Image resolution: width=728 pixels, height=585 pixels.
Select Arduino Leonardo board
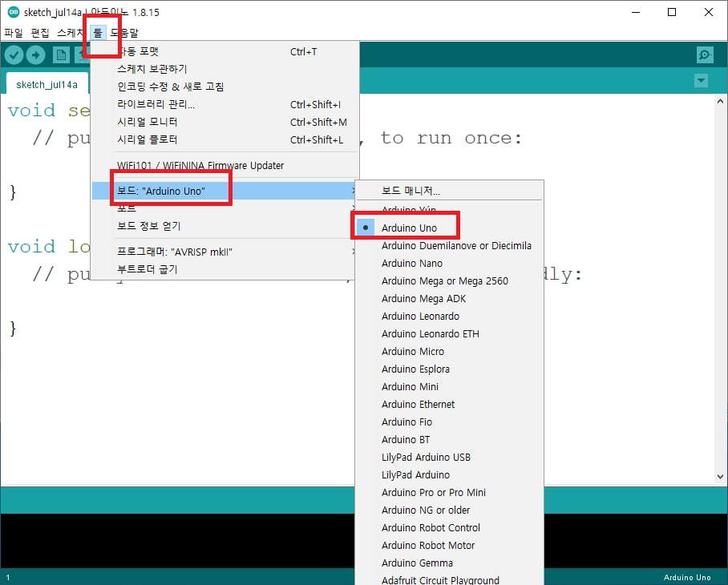point(450,316)
